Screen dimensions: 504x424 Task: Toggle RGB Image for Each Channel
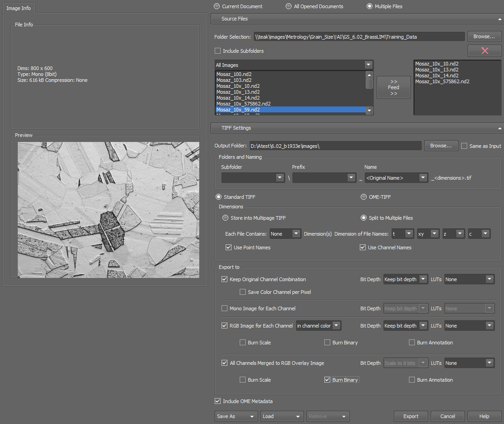point(224,326)
